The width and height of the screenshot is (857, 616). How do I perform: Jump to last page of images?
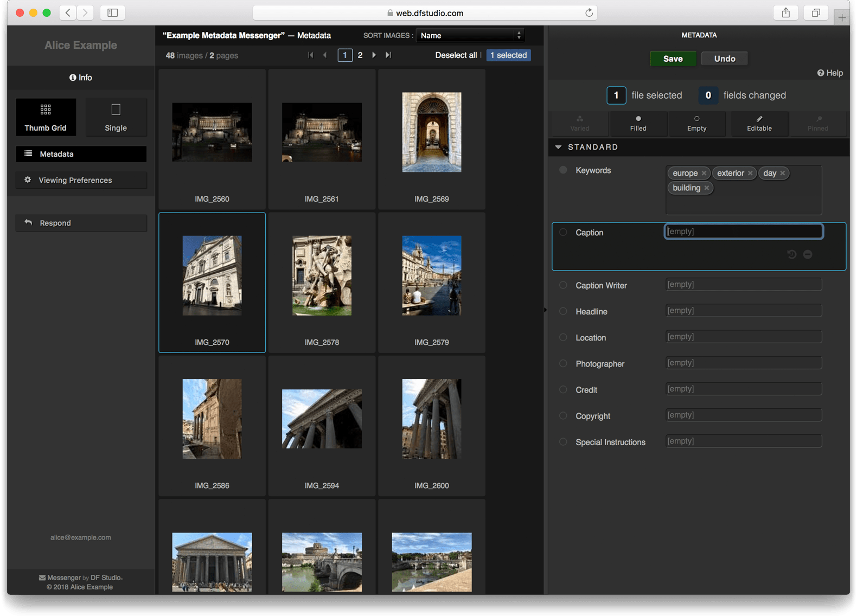click(x=388, y=55)
